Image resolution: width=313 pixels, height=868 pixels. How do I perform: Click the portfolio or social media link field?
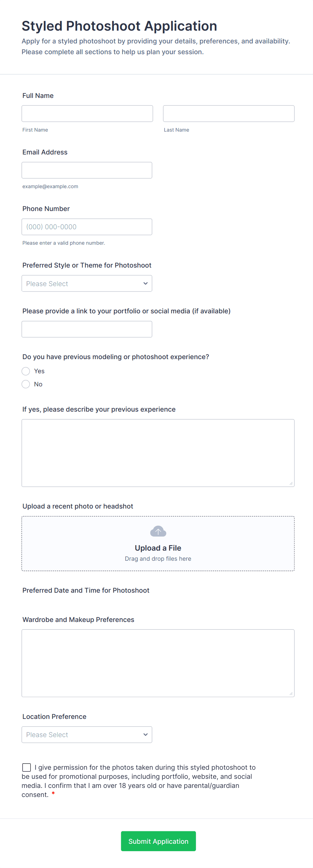tap(86, 329)
